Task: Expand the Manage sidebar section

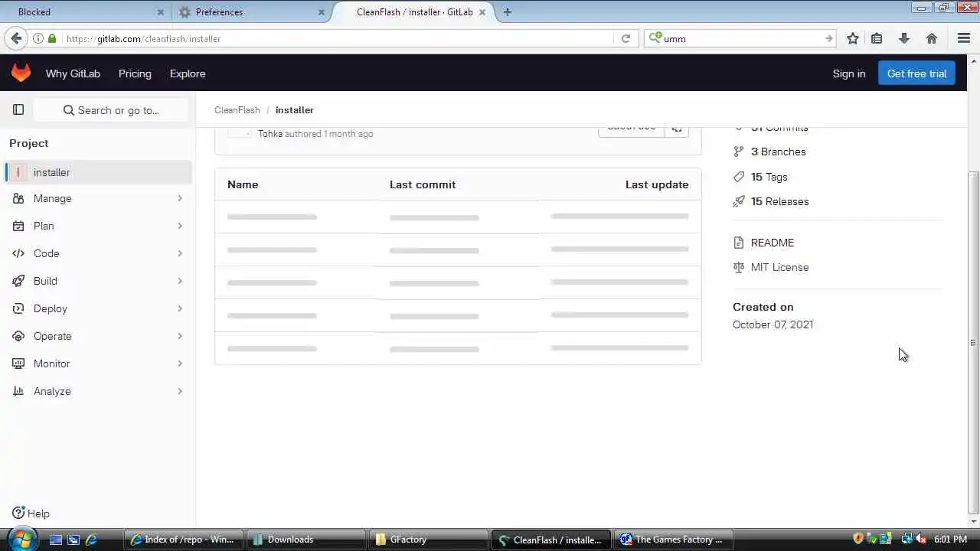Action: click(x=97, y=198)
